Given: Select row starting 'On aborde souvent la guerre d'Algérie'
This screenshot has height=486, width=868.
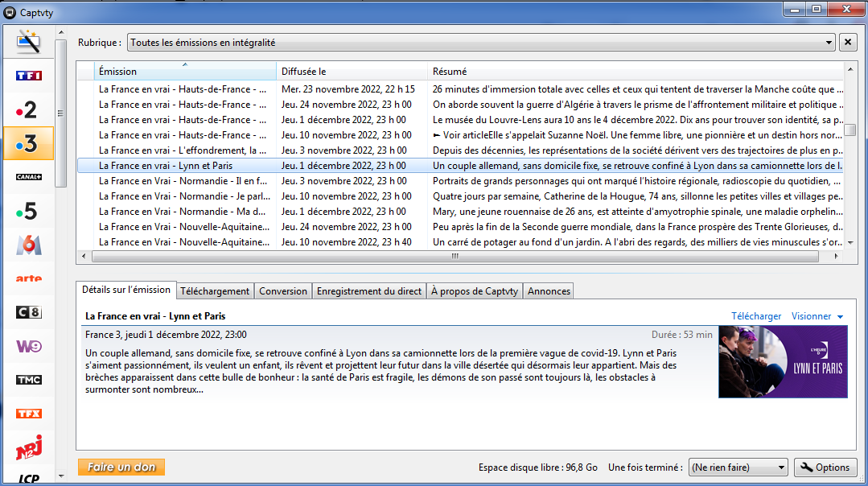Looking at the screenshot, I should 460,104.
